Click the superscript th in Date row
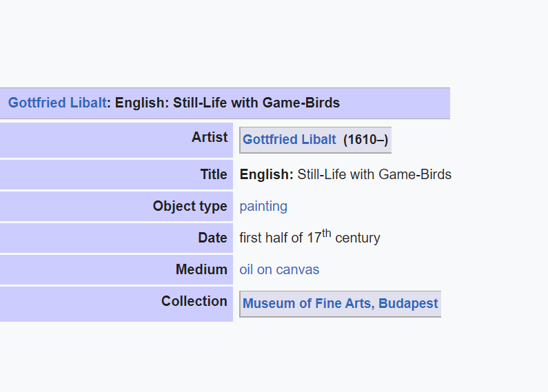548x392 pixels. [x=327, y=233]
